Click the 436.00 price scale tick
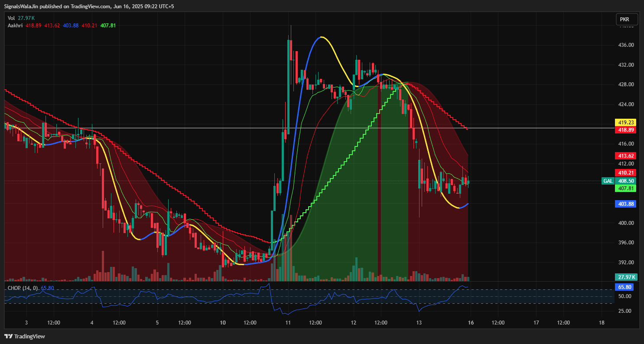 tap(626, 45)
